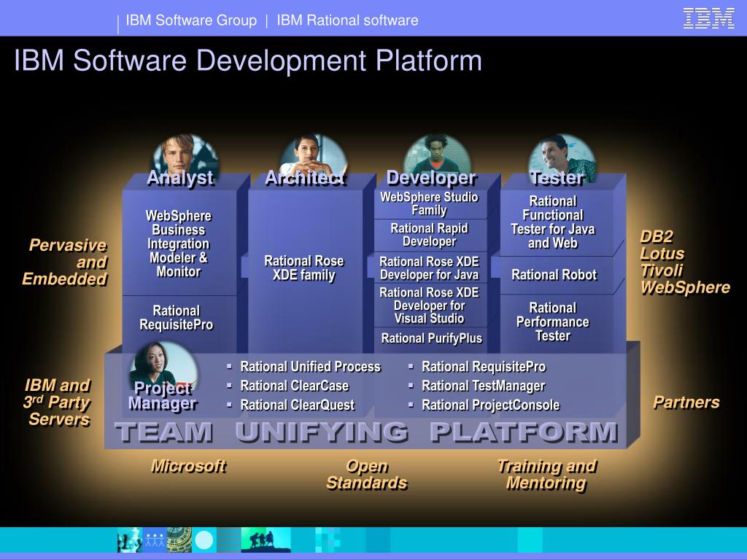Click the "Partners" label
Viewport: 747px width, 560px height.
(x=686, y=402)
